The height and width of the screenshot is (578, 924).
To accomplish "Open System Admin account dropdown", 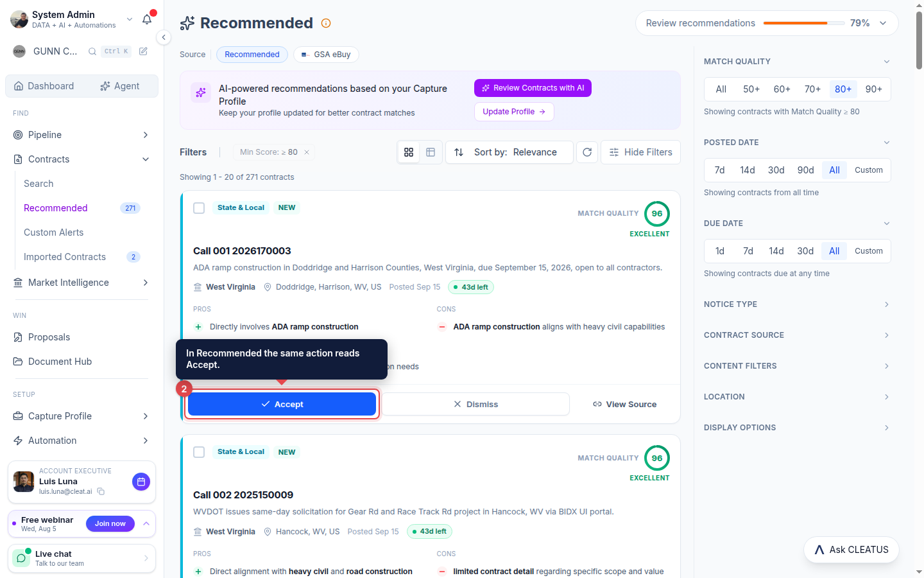I will (130, 19).
